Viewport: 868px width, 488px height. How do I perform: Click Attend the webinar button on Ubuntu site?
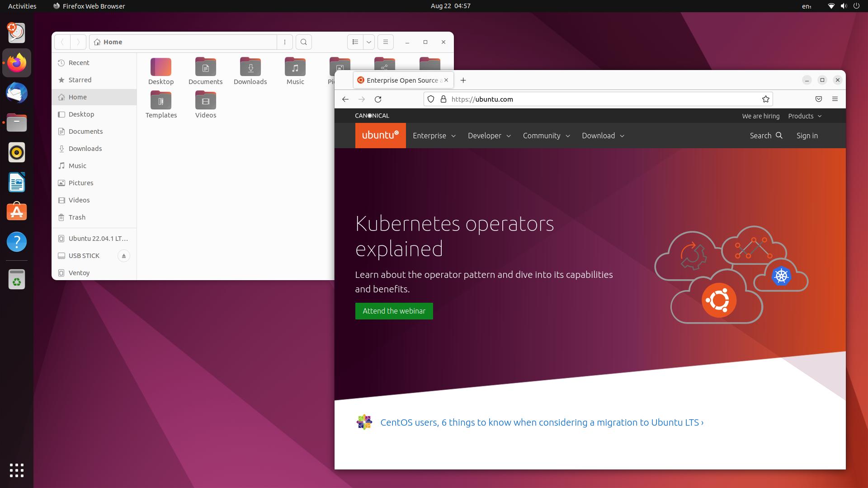pyautogui.click(x=394, y=310)
